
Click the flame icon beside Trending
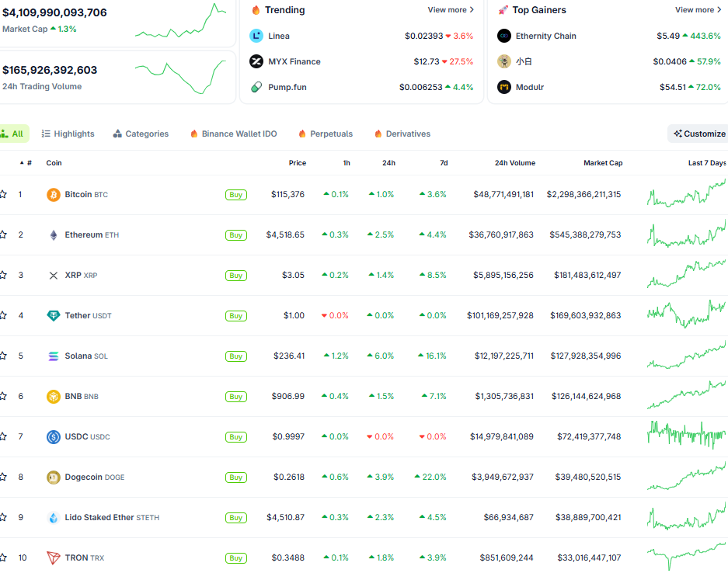click(258, 10)
